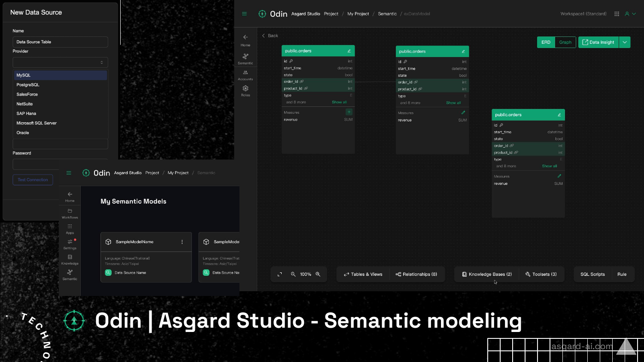Click the Rule button
644x362 pixels.
(622, 275)
